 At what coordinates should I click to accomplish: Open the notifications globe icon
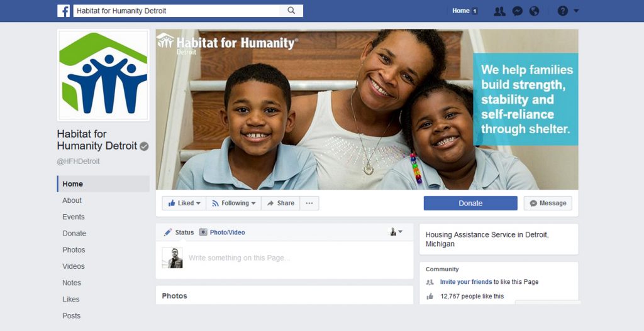(535, 11)
